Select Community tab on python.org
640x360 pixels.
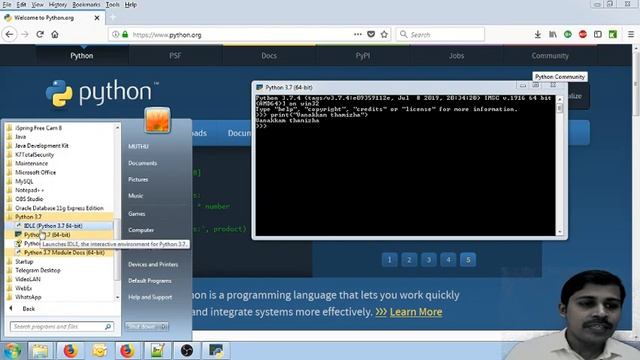tap(550, 56)
